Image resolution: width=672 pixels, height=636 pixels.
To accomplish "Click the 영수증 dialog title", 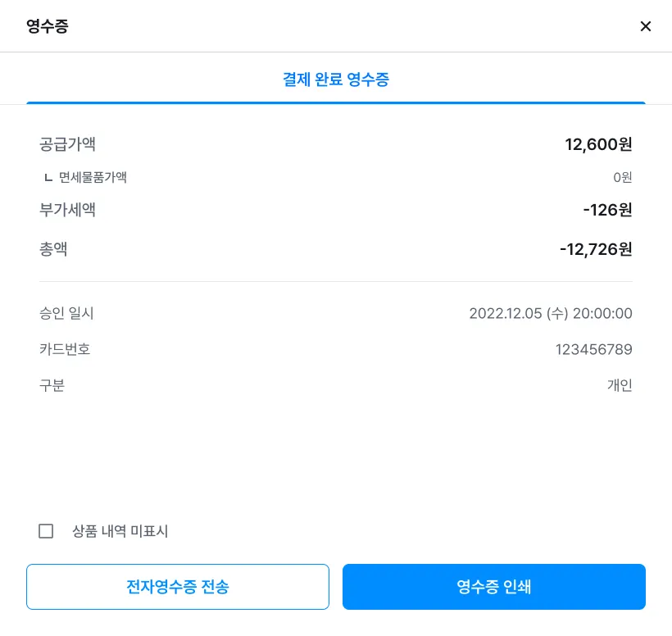I will pos(48,26).
